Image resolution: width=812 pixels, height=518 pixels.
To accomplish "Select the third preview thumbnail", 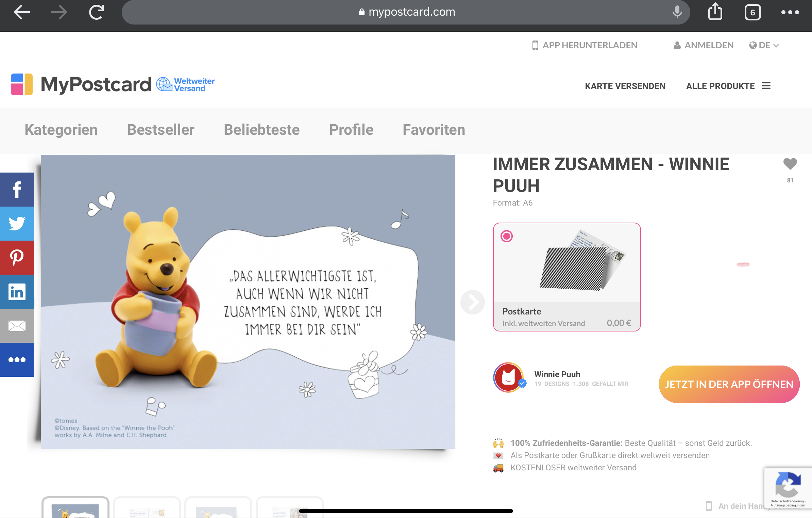I will point(218,507).
